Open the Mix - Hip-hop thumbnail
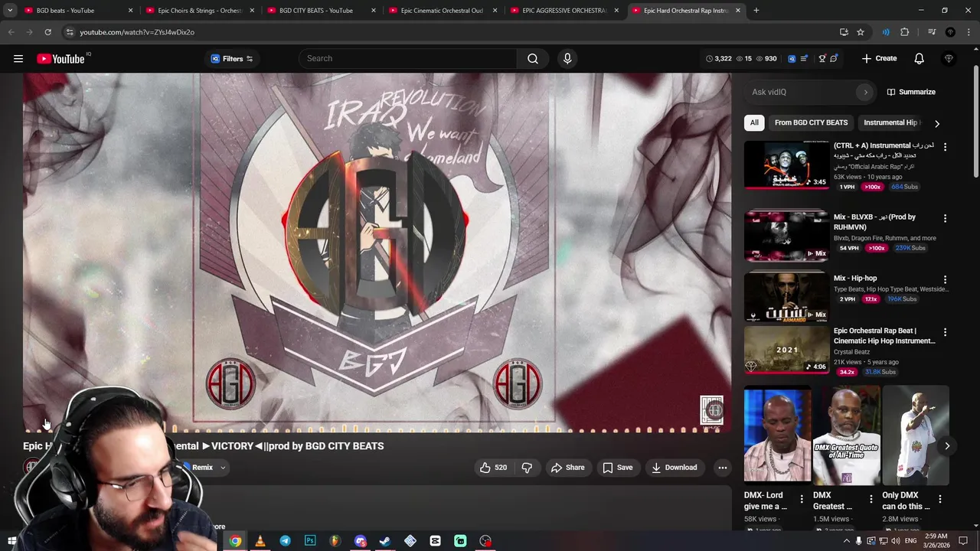The height and width of the screenshot is (551, 980). [786, 297]
